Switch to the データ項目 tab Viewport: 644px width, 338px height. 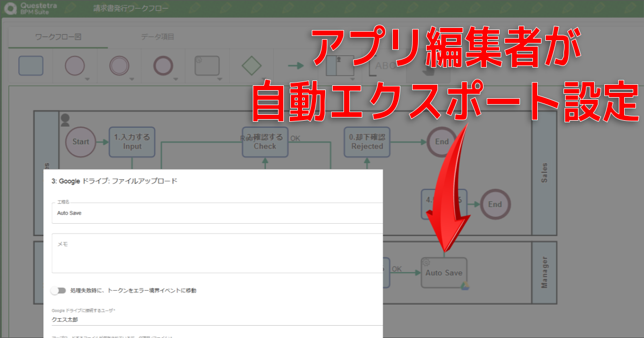[157, 37]
